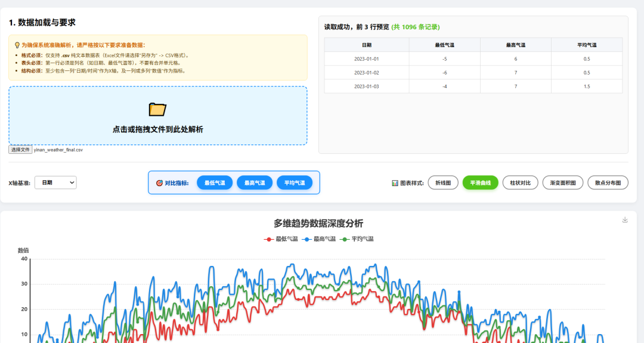Click the 日期 table header
This screenshot has width=644, height=343.
click(367, 45)
